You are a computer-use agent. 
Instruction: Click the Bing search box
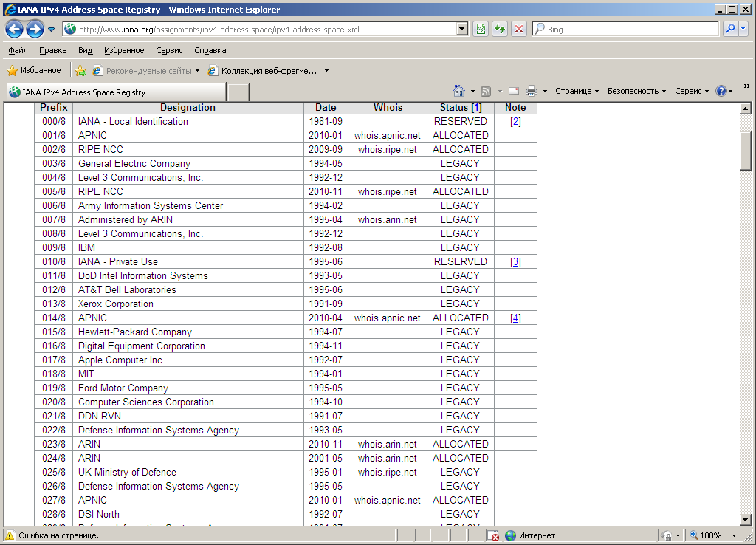625,30
